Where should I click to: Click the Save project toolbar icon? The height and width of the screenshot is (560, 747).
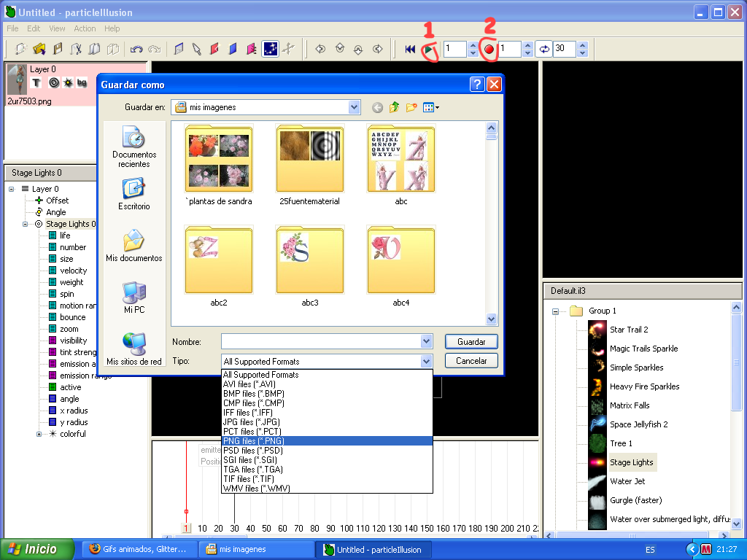58,49
